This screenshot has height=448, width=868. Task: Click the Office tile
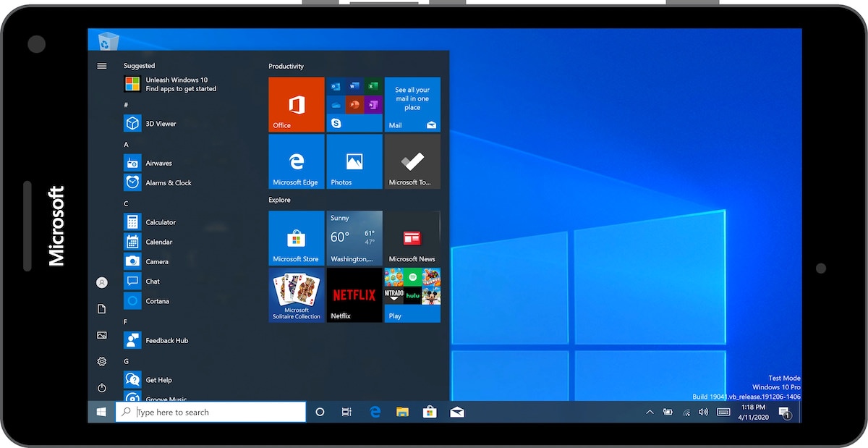pos(297,105)
